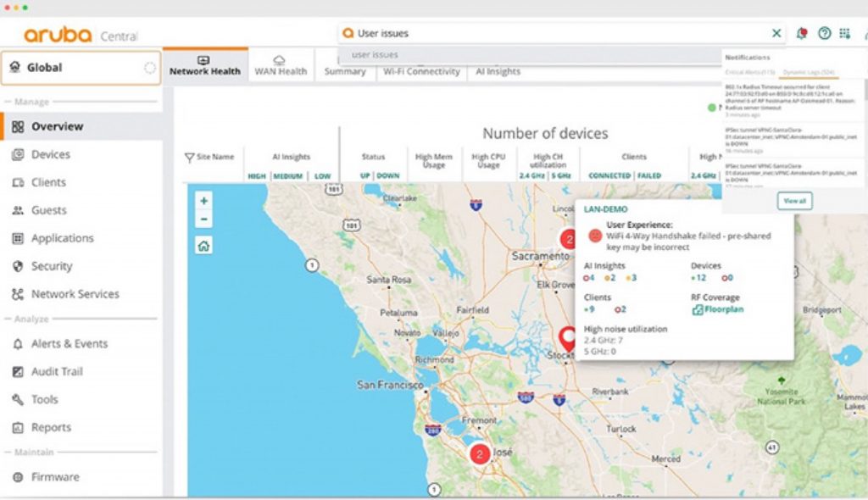Viewport: 868px width, 500px height.
Task: Click the red cluster marker near San Jose
Action: coord(480,454)
